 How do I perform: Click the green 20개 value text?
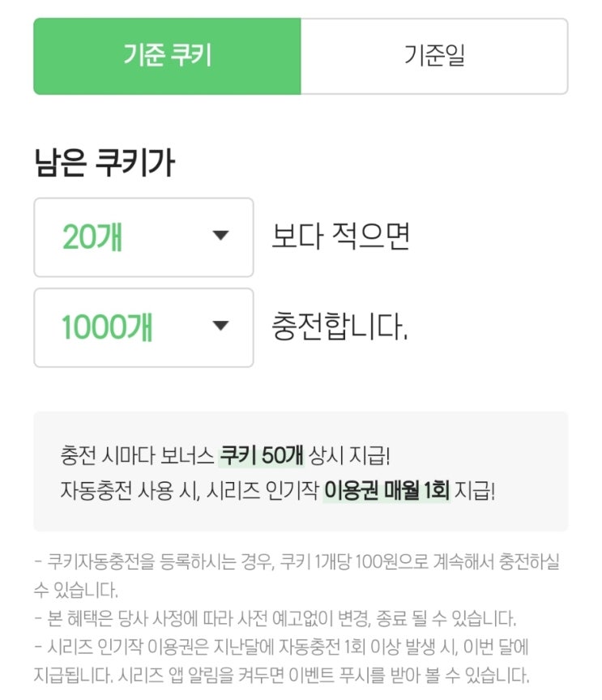pos(92,237)
